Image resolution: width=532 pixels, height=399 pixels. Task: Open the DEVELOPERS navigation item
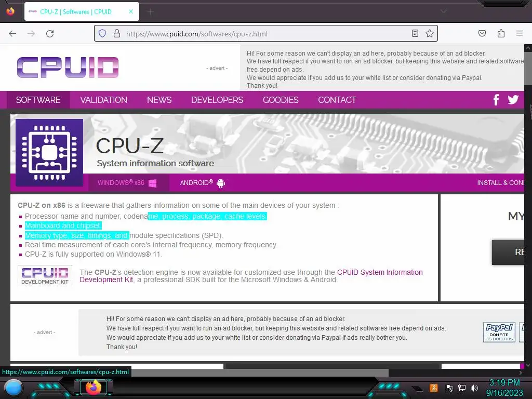pyautogui.click(x=217, y=100)
